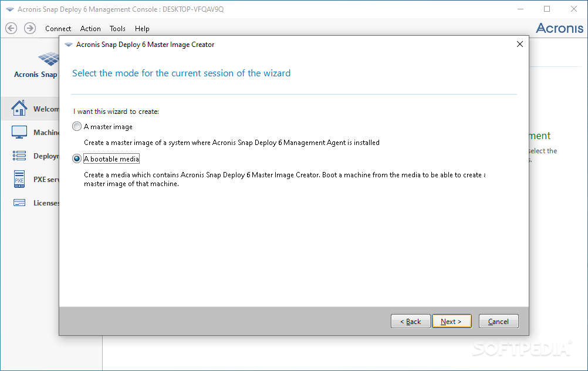This screenshot has width=588, height=371.
Task: Close the Management Console window
Action: tap(574, 9)
